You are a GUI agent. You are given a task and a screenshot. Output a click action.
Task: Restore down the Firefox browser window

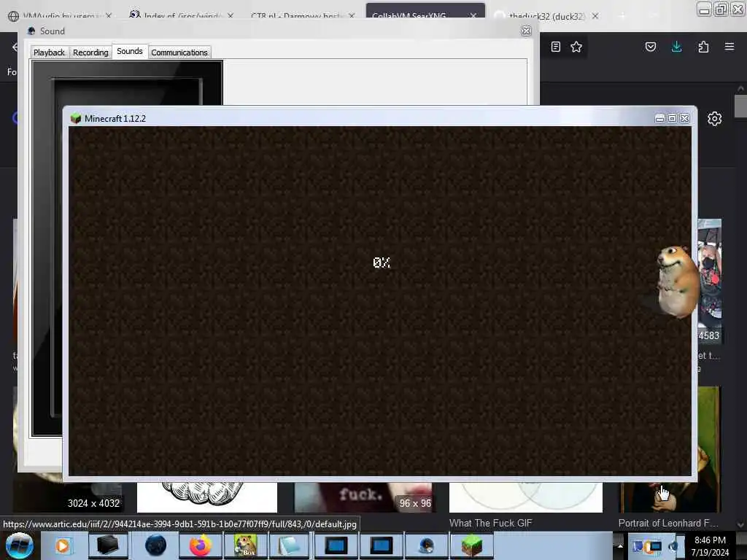[x=721, y=9]
